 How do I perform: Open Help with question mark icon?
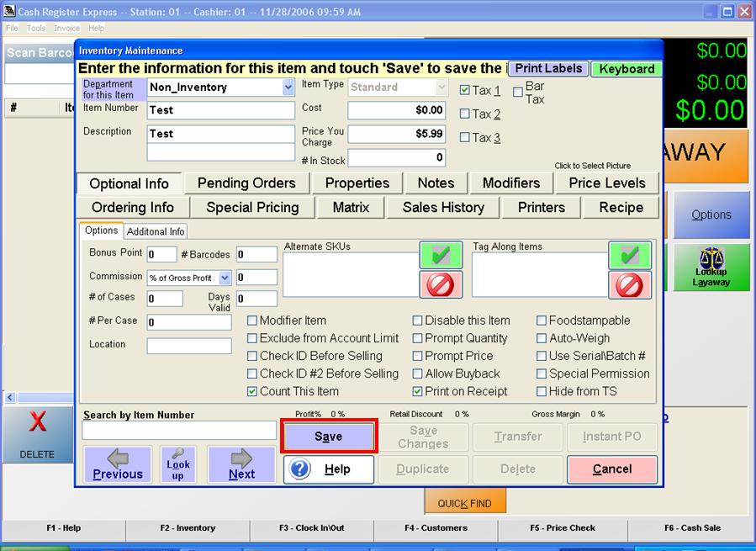coord(329,469)
